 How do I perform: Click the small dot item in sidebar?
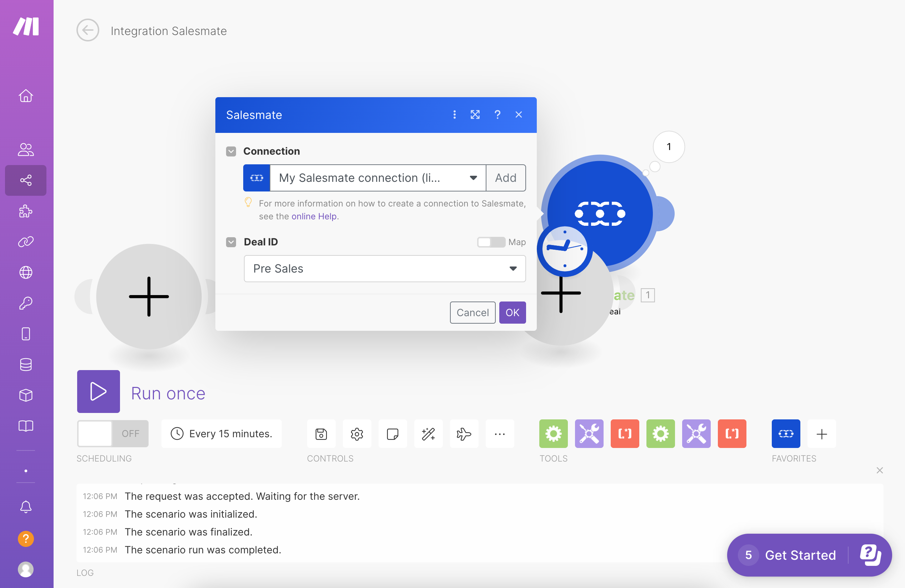26,471
